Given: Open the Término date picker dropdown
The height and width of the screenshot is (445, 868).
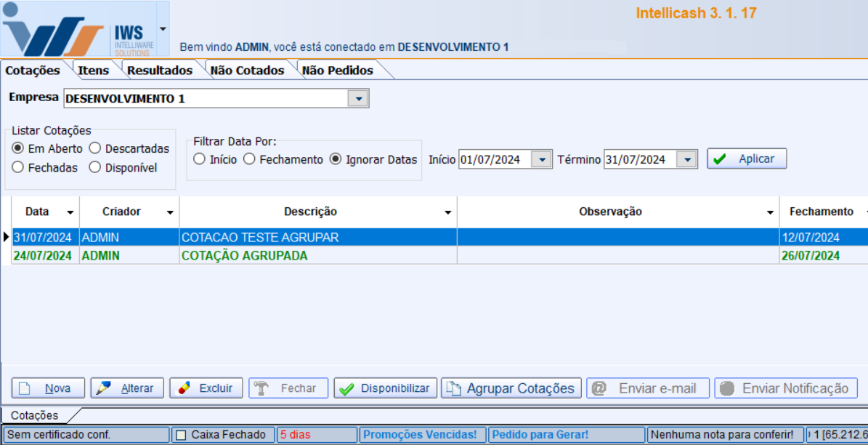Looking at the screenshot, I should [686, 159].
